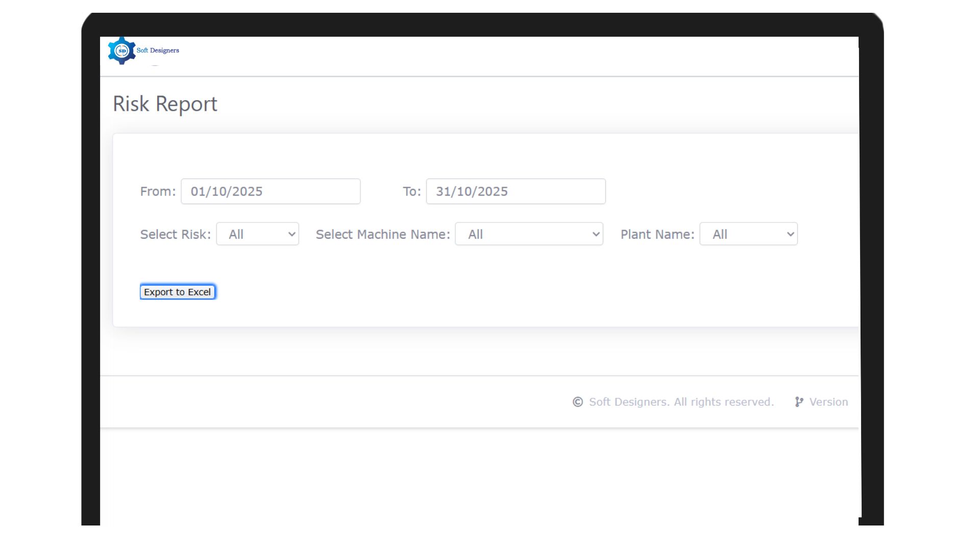
Task: Click the "Select Machine Name:" label
Action: pyautogui.click(x=383, y=234)
